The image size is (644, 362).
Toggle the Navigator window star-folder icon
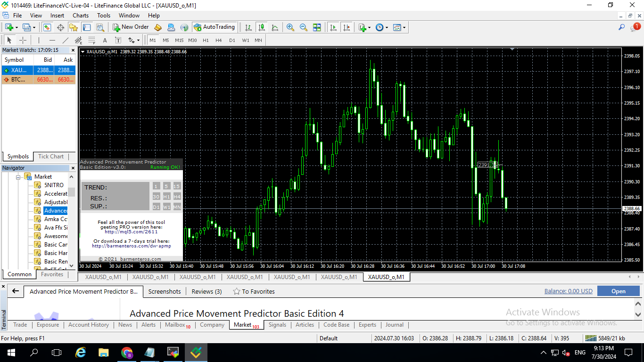pos(74,27)
